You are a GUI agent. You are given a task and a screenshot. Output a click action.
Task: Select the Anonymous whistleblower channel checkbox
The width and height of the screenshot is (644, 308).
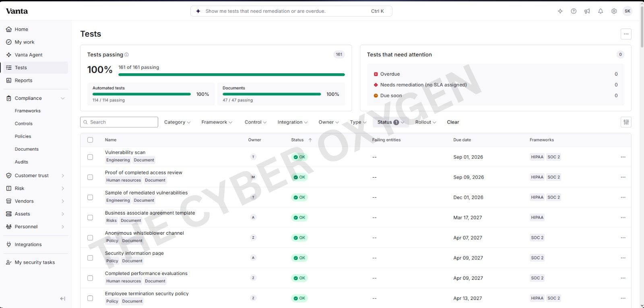[90, 238]
